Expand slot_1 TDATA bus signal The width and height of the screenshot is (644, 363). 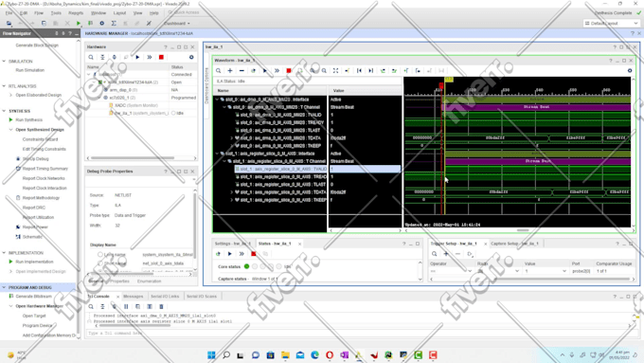(232, 192)
